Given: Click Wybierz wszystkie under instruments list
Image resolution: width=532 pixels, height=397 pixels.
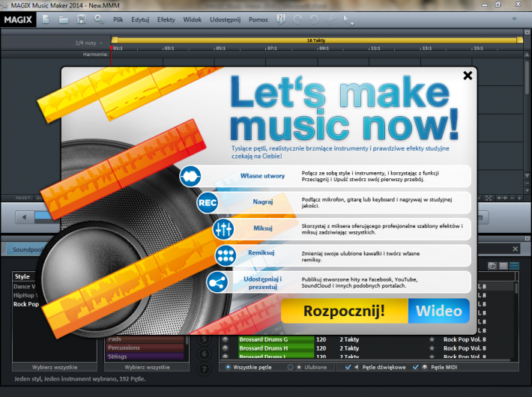Looking at the screenshot, I should (147, 367).
